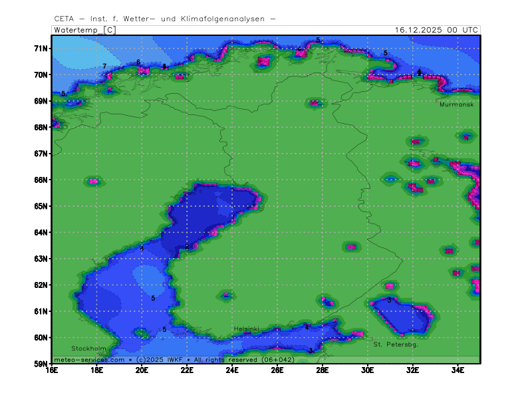Screen dimensions: 532x399
Task: Click the 16E longitude axis label
Action: pyautogui.click(x=52, y=370)
